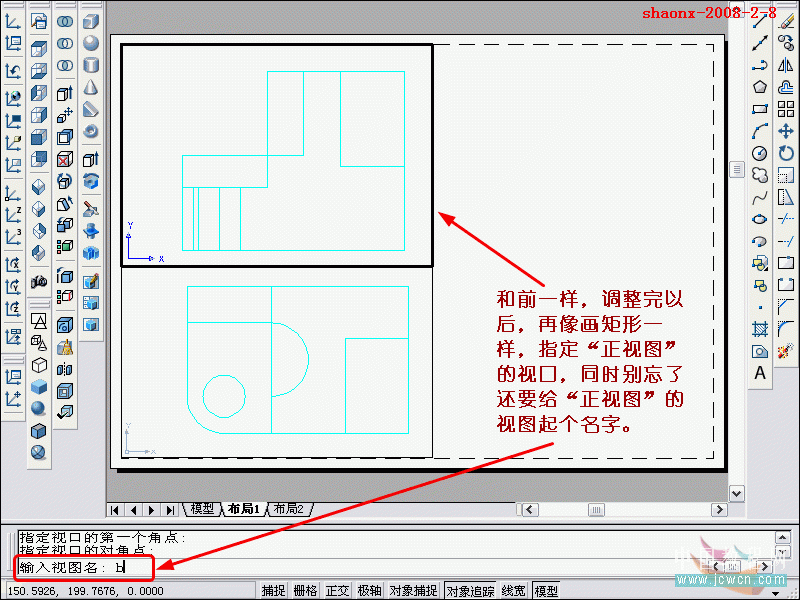
Task: Click the vertical scrollbar down arrow
Action: pos(736,493)
